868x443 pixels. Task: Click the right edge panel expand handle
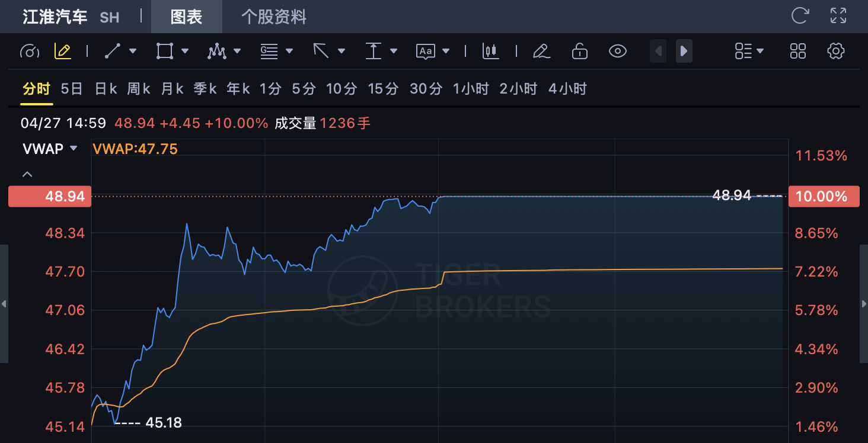click(x=863, y=304)
